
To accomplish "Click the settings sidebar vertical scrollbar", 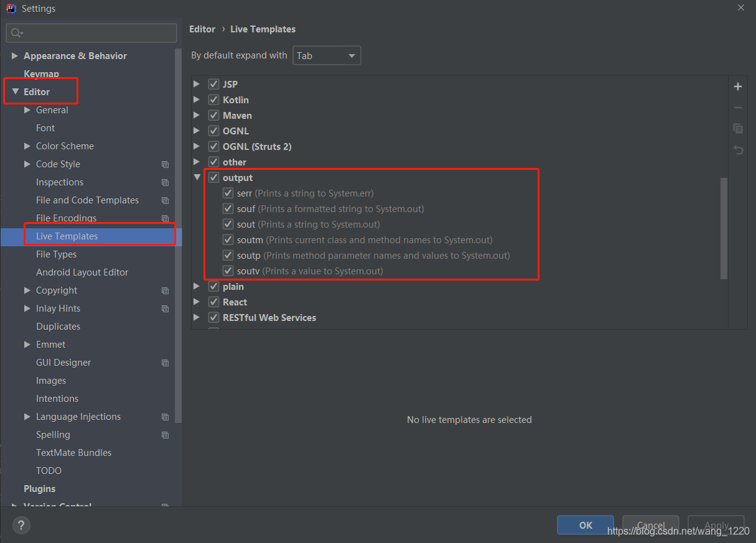I will pyautogui.click(x=179, y=236).
